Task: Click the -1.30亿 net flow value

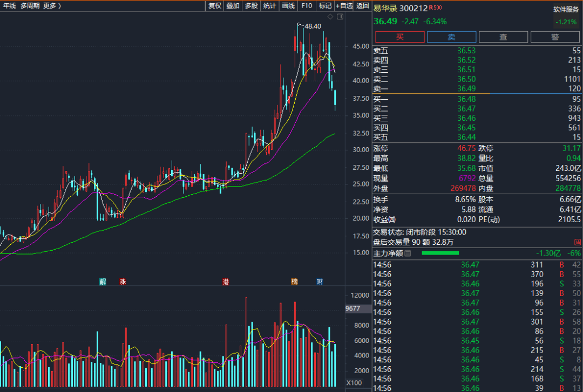Action: [x=548, y=253]
